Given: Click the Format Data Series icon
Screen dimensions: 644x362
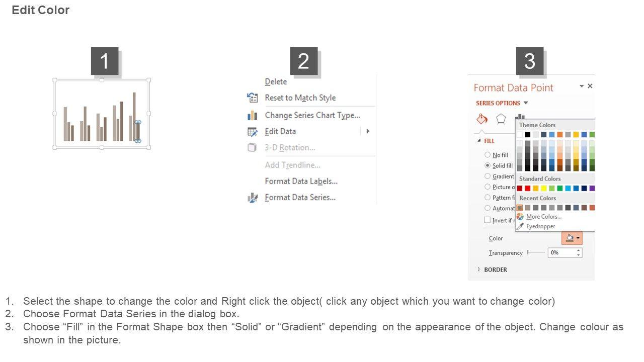Looking at the screenshot, I should [x=253, y=198].
